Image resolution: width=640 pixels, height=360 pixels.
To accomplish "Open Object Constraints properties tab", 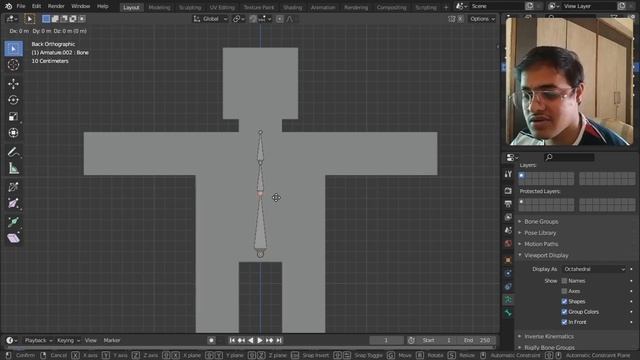I will [x=508, y=287].
